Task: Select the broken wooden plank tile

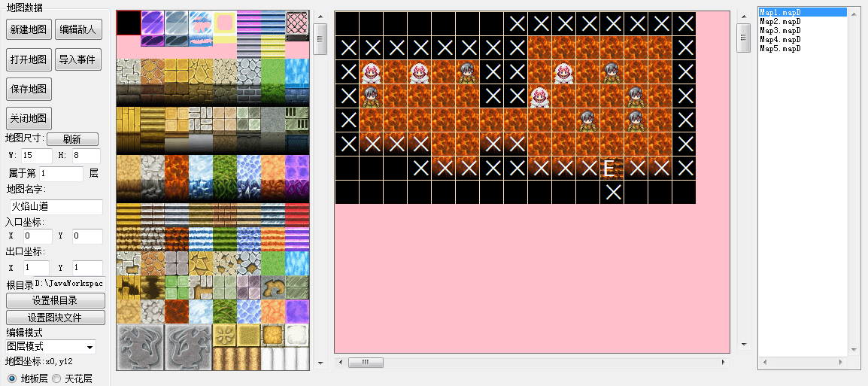Action: click(x=129, y=287)
